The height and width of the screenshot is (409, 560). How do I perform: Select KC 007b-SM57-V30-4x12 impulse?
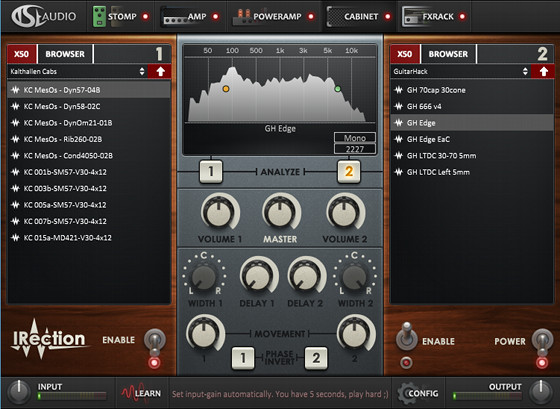89,221
